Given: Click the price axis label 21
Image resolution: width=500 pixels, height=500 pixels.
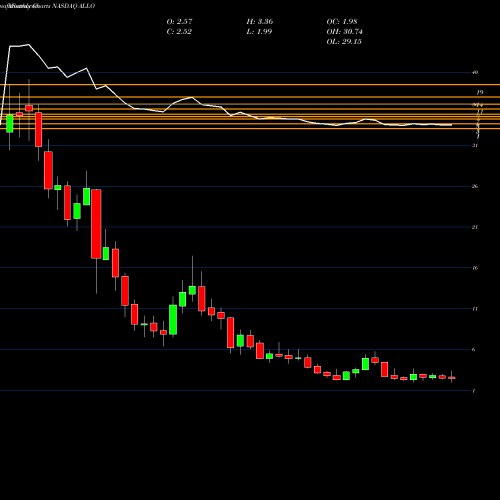Looking at the screenshot, I should click(475, 227).
